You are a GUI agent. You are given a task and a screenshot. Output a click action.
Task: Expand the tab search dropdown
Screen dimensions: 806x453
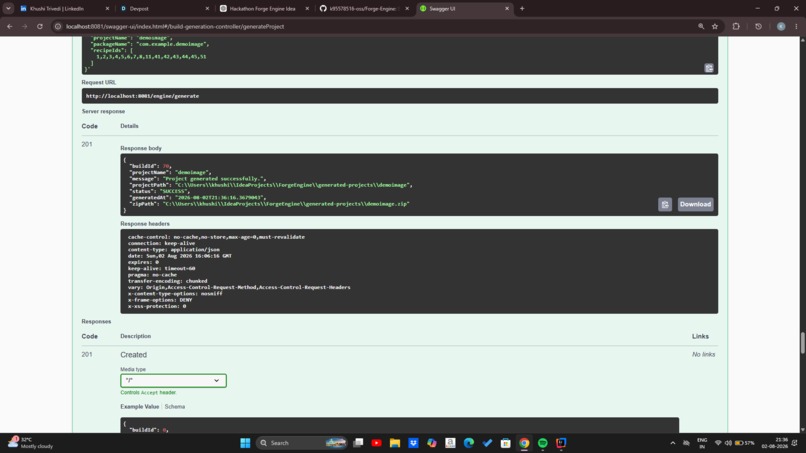click(8, 9)
